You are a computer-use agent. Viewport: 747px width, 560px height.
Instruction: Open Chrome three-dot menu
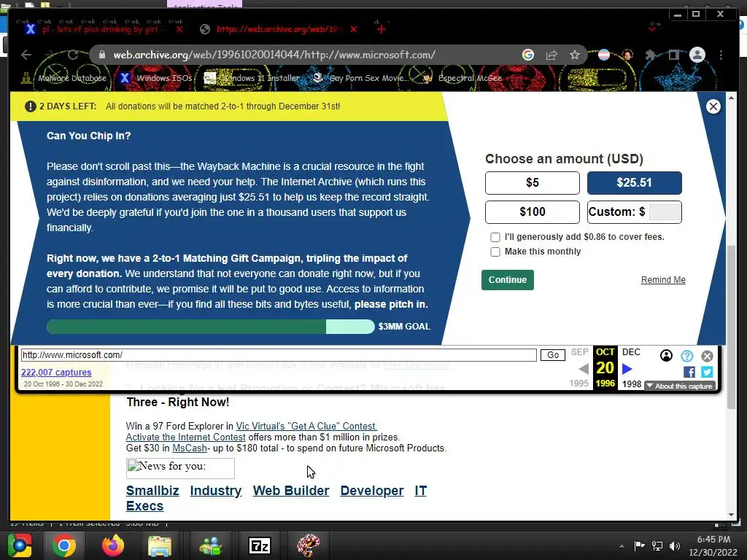click(721, 55)
